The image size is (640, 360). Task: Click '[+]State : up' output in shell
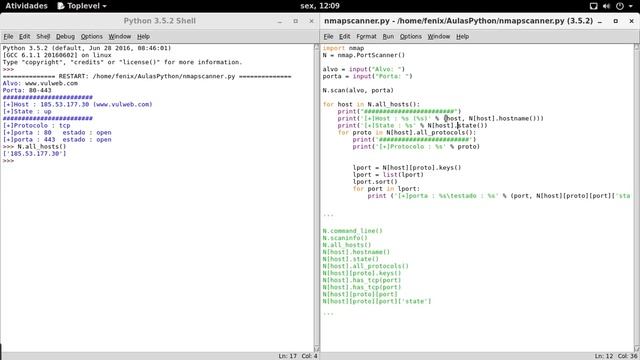point(27,111)
